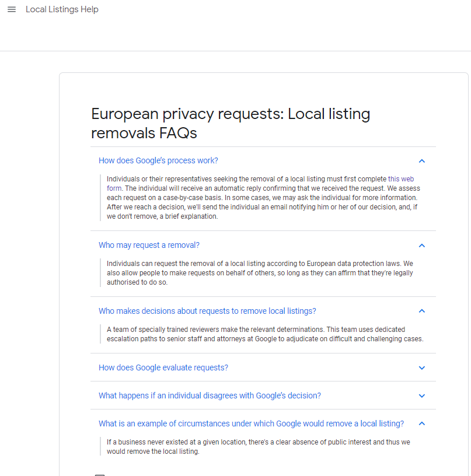Collapse chevron beside 'Who makes decisions' question
This screenshot has height=476, width=471.
(x=421, y=311)
